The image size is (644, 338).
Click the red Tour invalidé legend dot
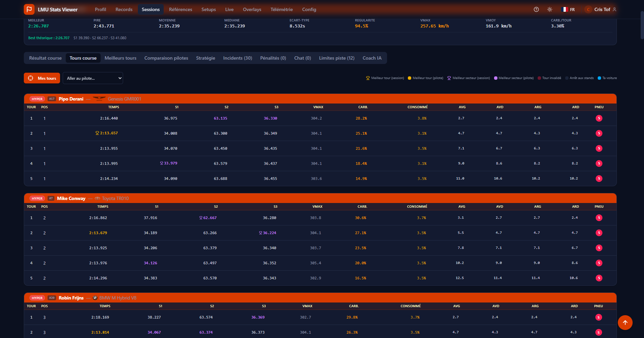click(x=539, y=78)
